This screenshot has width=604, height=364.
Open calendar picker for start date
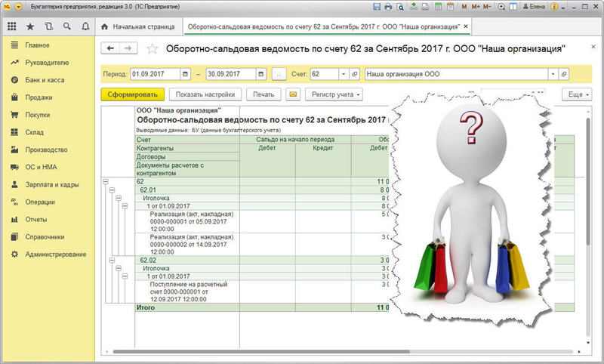tap(185, 74)
